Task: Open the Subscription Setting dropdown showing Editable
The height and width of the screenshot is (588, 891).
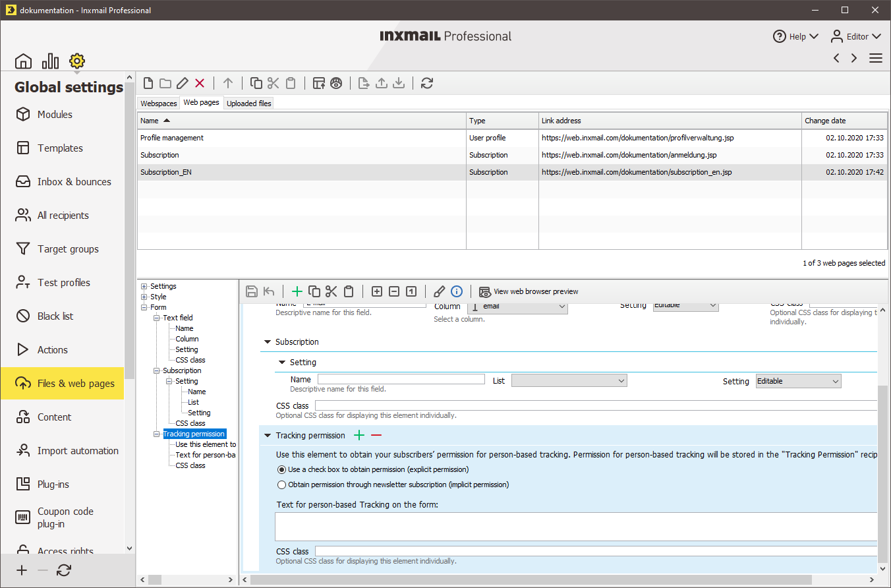Action: click(799, 381)
